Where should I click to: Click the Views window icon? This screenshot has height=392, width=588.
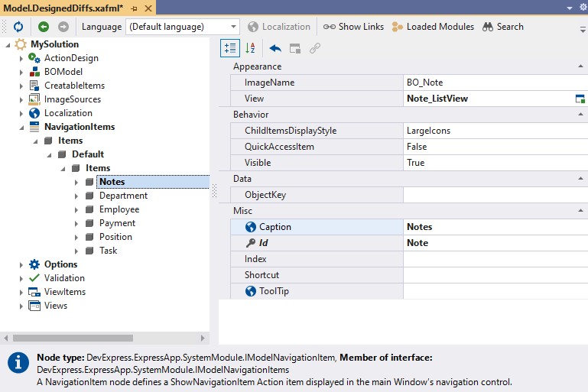(x=34, y=306)
